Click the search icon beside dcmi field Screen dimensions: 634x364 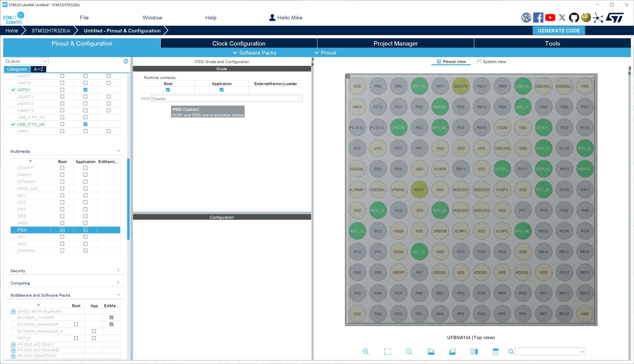(x=8, y=61)
